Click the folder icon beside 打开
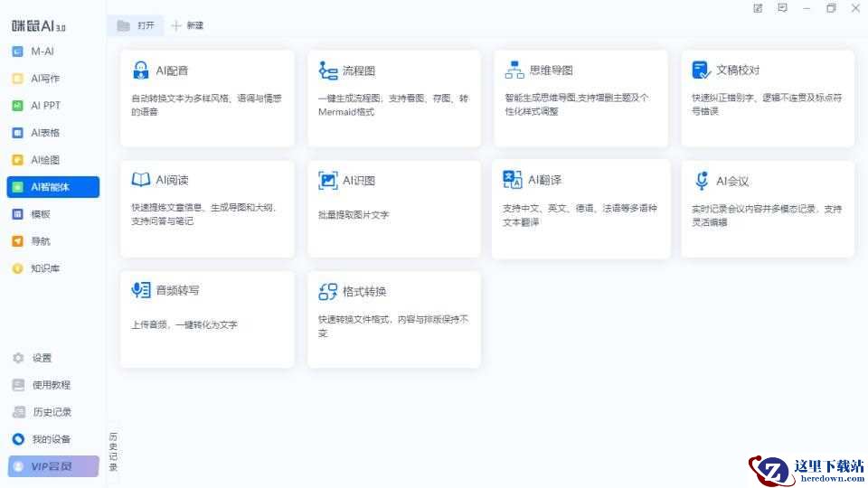Image resolution: width=868 pixels, height=488 pixels. pyautogui.click(x=124, y=25)
